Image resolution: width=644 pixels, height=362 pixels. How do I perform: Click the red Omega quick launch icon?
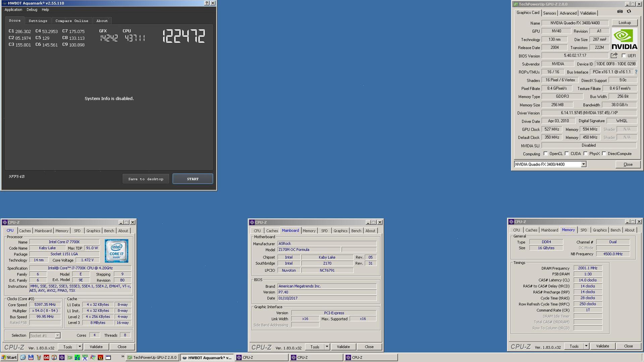click(100, 357)
